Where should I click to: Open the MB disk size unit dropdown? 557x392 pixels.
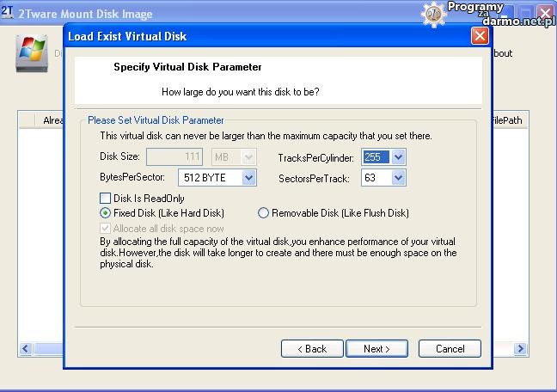pos(248,157)
